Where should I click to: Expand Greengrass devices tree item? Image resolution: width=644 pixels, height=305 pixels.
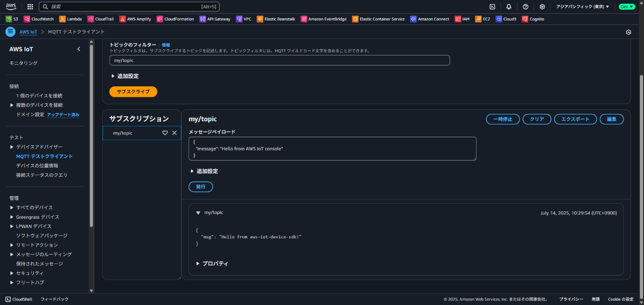click(x=12, y=217)
